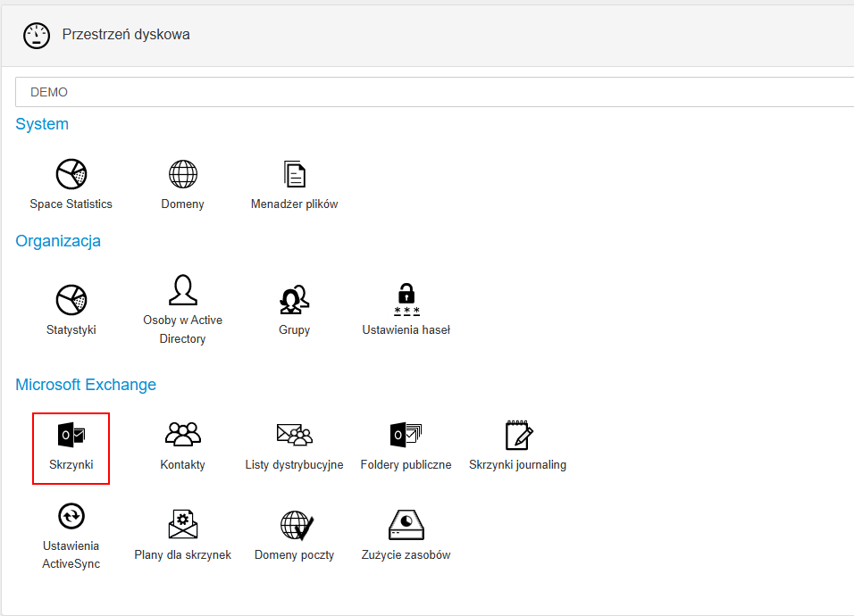Open Plany dla skrzynek icon

tap(183, 525)
